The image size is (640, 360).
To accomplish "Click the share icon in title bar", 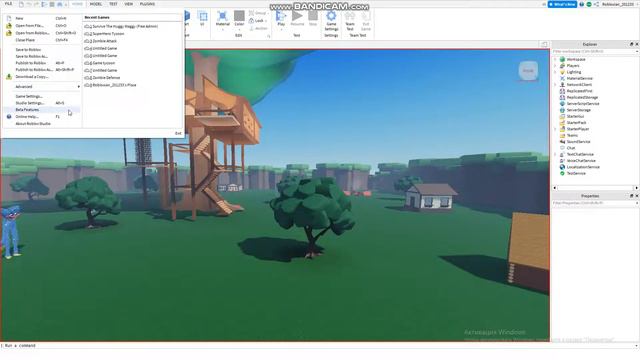I will pos(596,4).
